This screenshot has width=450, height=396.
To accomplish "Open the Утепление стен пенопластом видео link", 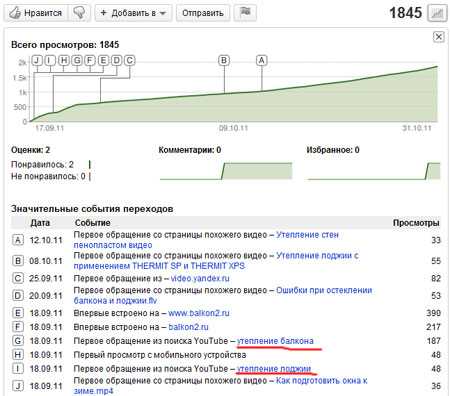I will click(206, 240).
